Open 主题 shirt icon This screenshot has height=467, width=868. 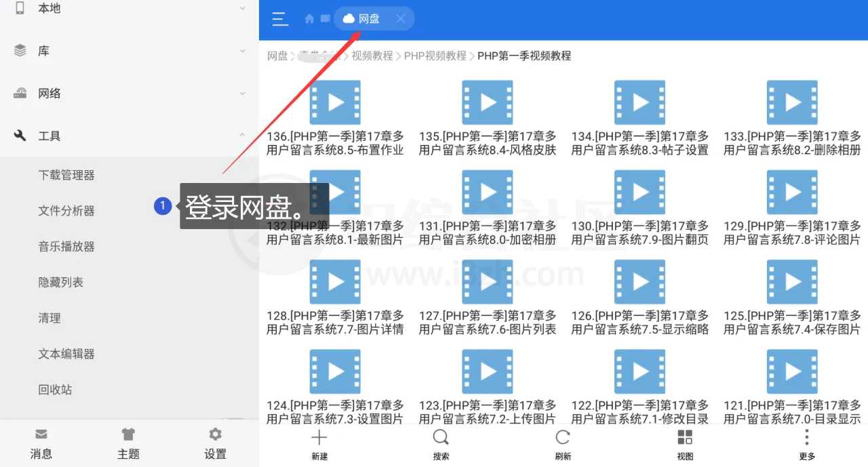coord(128,434)
